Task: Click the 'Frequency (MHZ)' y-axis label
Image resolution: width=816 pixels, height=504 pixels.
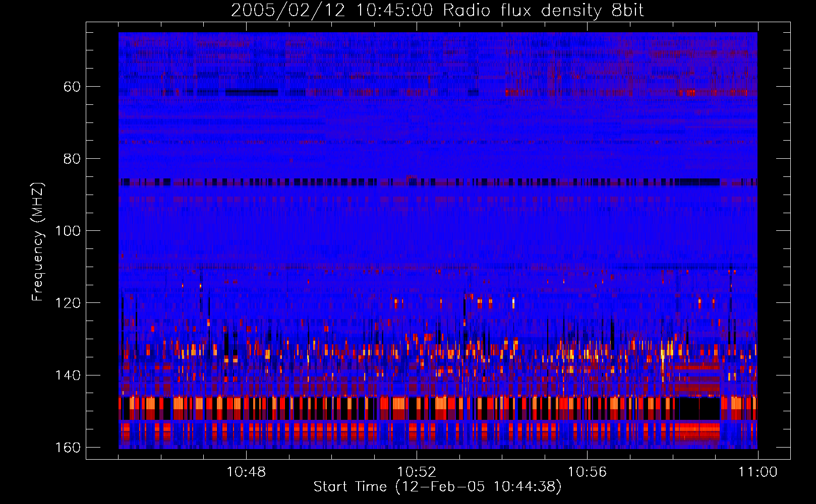Action: pos(38,241)
